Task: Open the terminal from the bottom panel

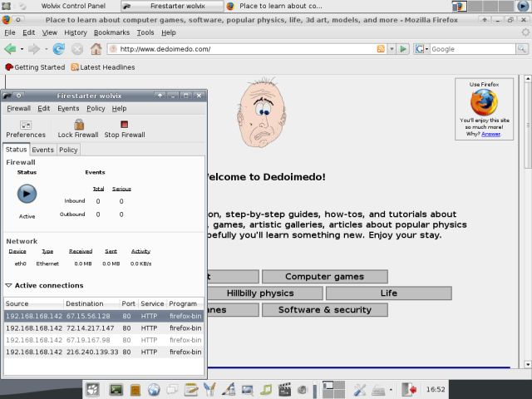Action: point(116,389)
